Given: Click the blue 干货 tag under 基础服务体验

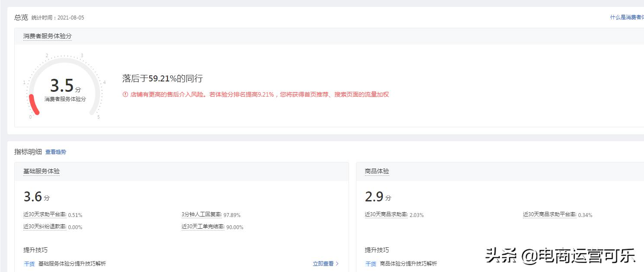Looking at the screenshot, I should [x=29, y=263].
